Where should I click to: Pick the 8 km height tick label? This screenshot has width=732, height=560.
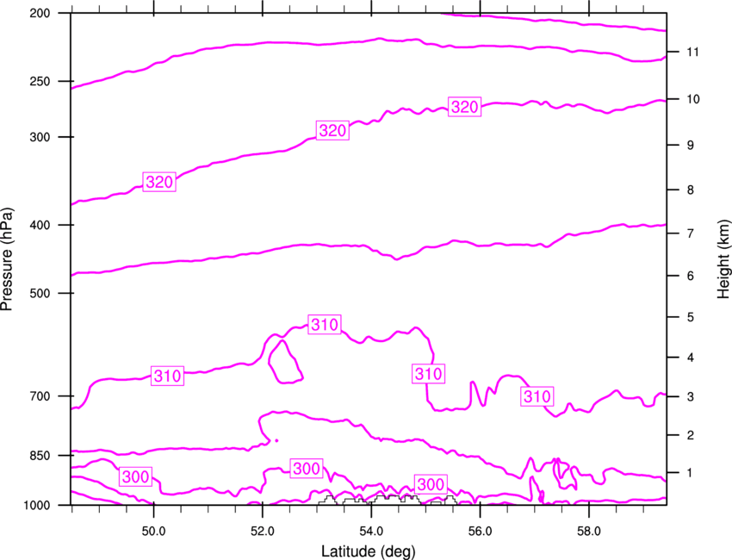pyautogui.click(x=691, y=190)
